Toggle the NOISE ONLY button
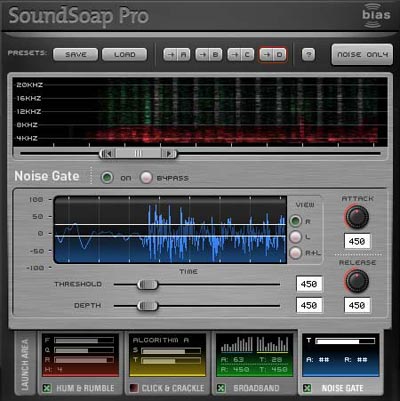The height and width of the screenshot is (401, 400). pyautogui.click(x=362, y=54)
